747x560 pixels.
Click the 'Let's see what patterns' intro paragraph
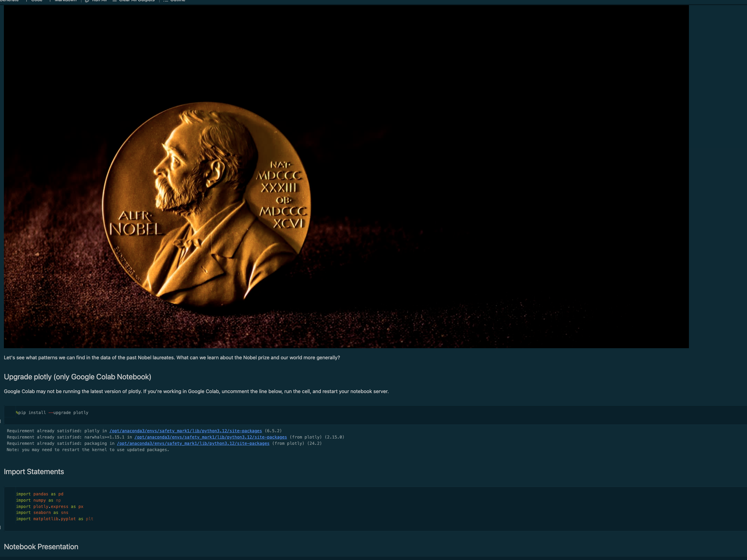pos(172,357)
